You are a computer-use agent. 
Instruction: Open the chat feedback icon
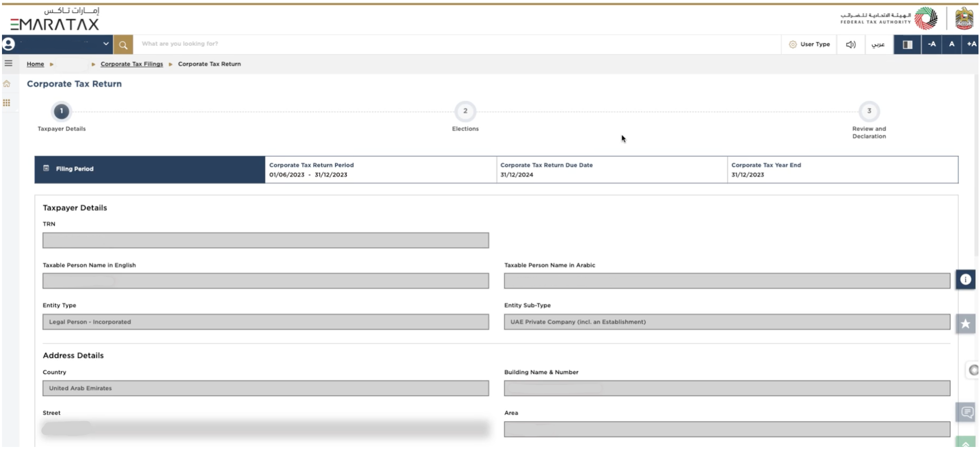pos(966,413)
